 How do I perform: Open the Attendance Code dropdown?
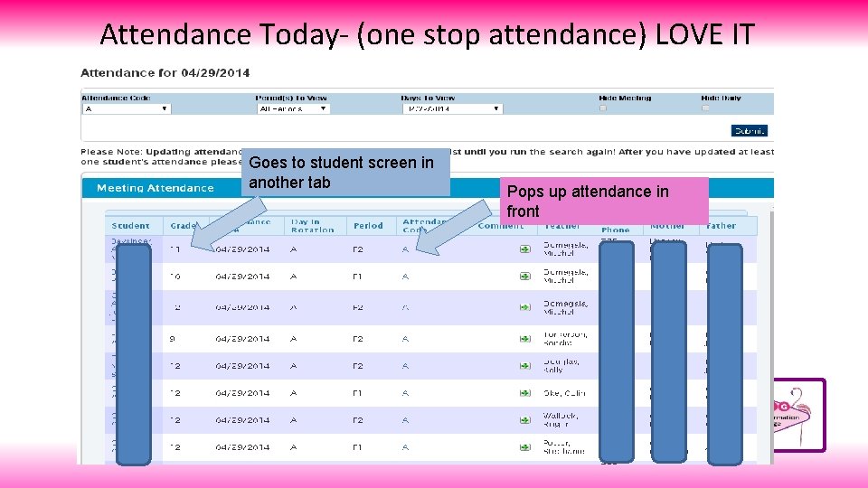point(127,109)
